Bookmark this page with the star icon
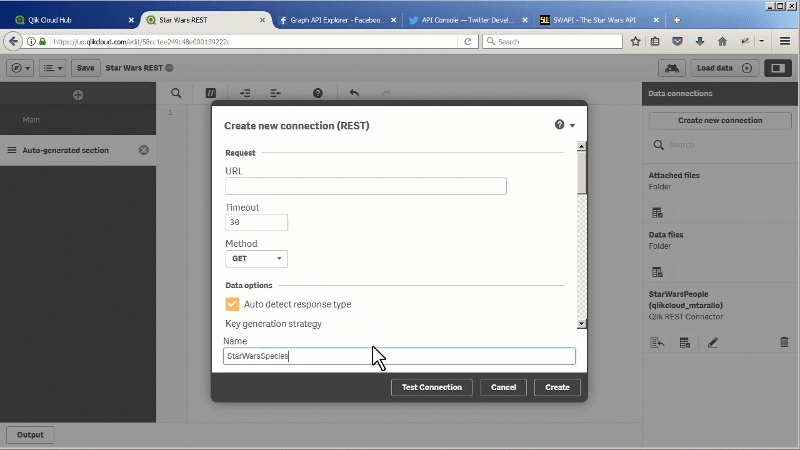Viewport: 800px width, 450px height. pos(635,41)
